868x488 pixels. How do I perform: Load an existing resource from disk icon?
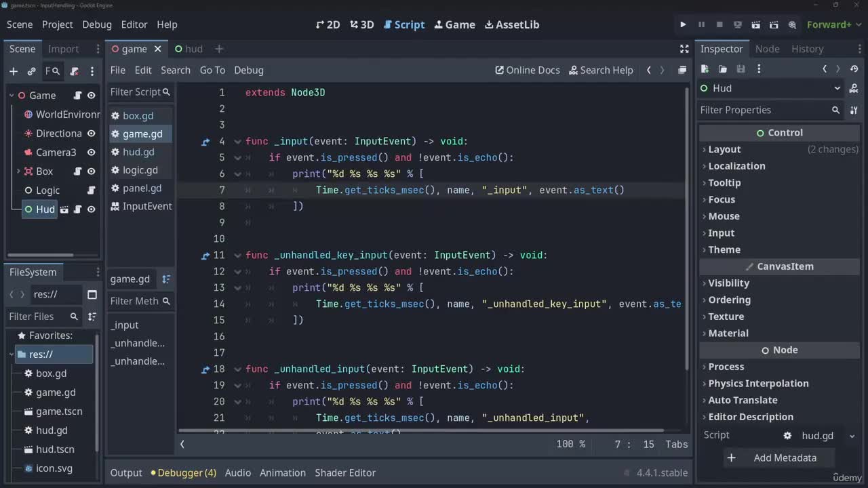[723, 68]
